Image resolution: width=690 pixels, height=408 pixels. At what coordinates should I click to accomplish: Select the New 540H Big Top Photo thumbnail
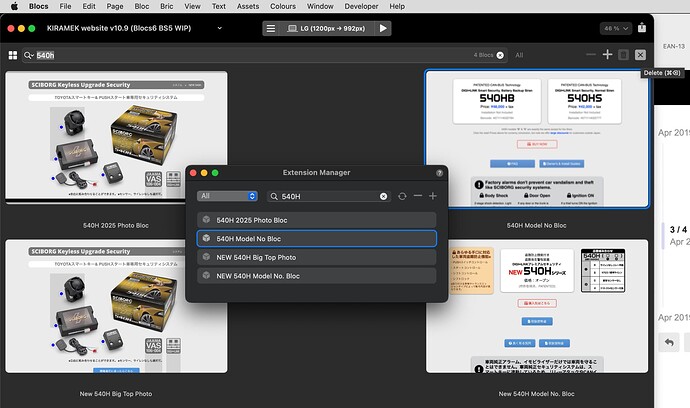pyautogui.click(x=116, y=306)
